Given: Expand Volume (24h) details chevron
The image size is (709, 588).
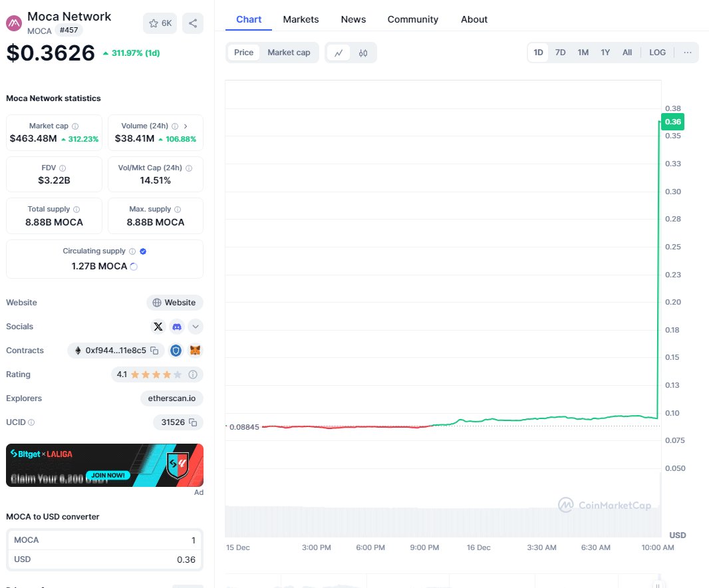Looking at the screenshot, I should pos(186,126).
